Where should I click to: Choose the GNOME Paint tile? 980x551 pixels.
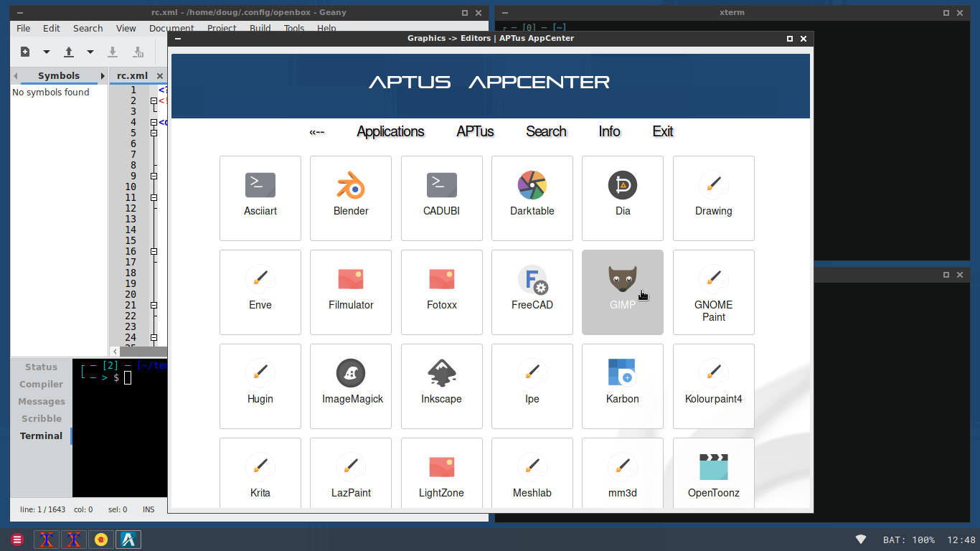pos(714,292)
